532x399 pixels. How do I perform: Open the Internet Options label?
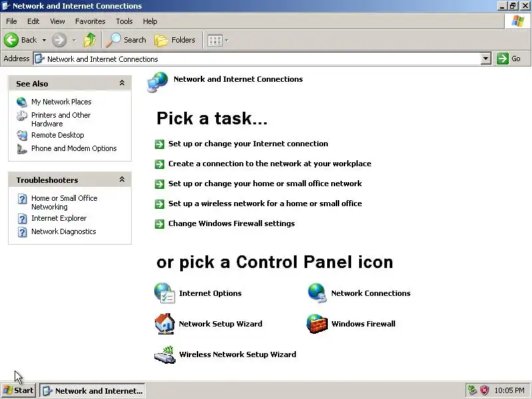(210, 293)
